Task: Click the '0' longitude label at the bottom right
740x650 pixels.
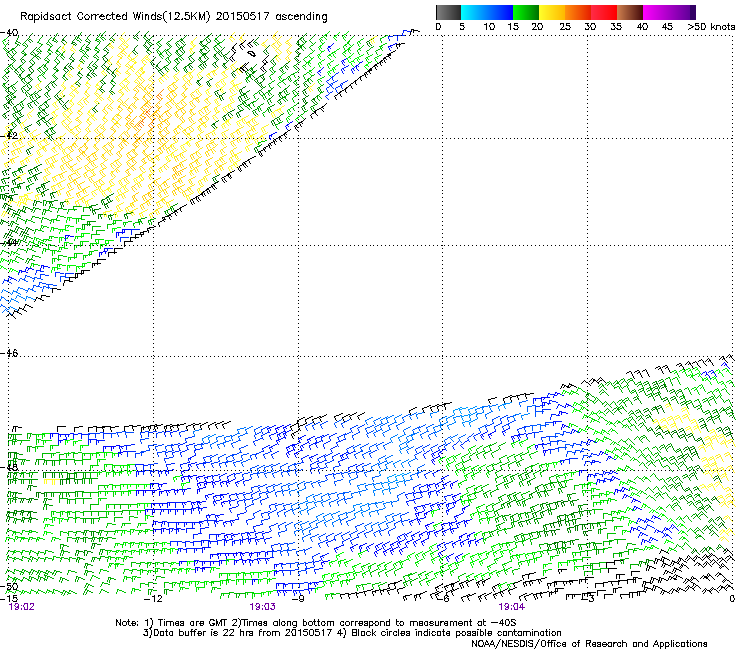Action: pos(732,599)
